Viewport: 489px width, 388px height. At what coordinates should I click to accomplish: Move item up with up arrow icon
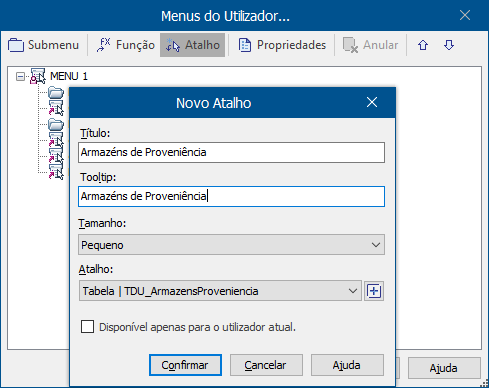(423, 45)
